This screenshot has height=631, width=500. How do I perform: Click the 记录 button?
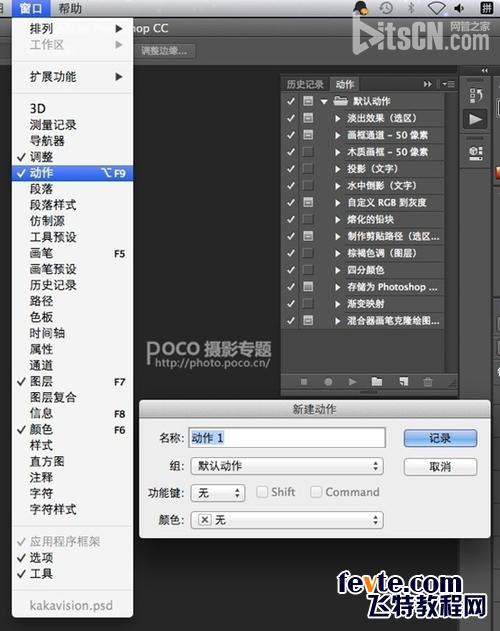point(440,438)
